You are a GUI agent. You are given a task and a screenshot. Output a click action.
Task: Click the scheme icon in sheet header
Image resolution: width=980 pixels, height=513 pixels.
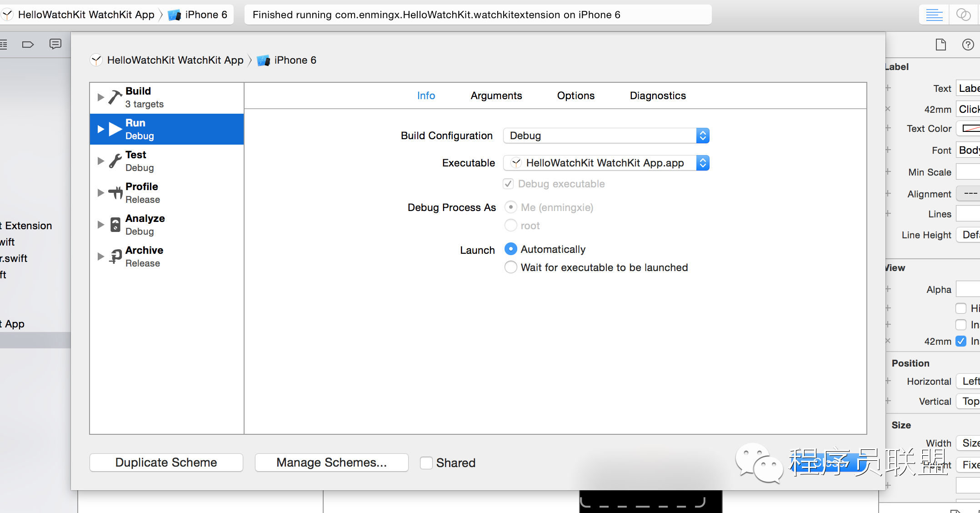pyautogui.click(x=96, y=60)
